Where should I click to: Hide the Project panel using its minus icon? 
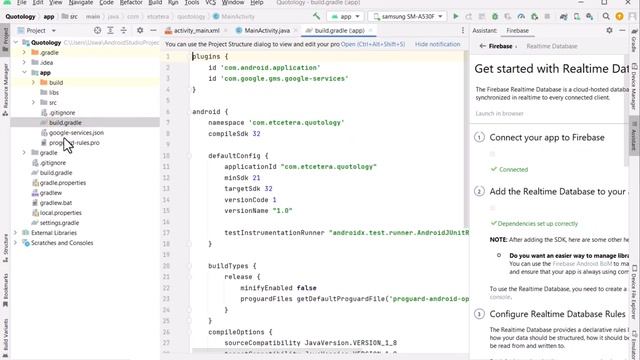(153, 30)
